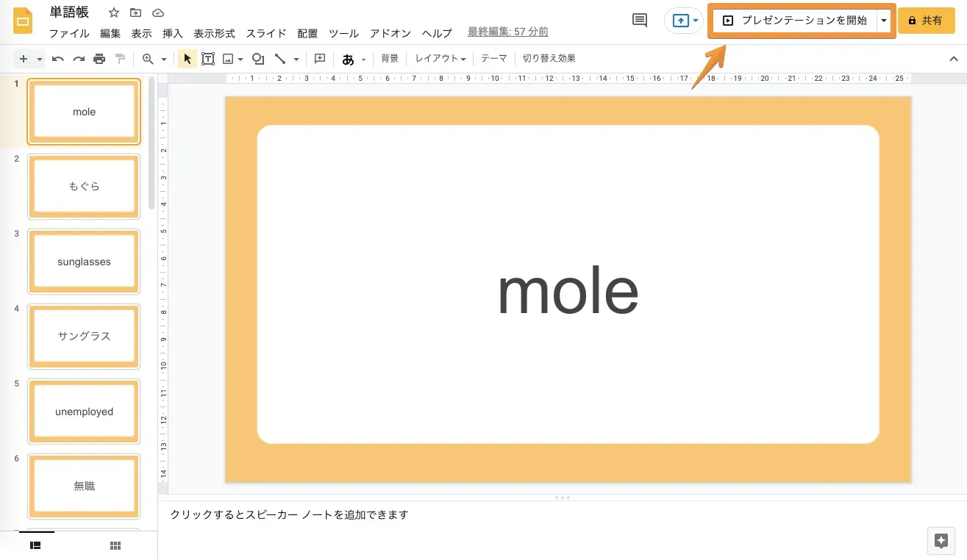Open the move-to-folder icon
The image size is (967, 560).
pyautogui.click(x=135, y=13)
